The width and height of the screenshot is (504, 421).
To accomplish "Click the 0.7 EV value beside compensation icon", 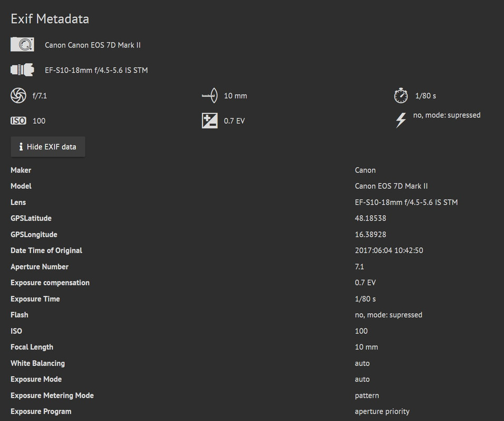I will 234,121.
